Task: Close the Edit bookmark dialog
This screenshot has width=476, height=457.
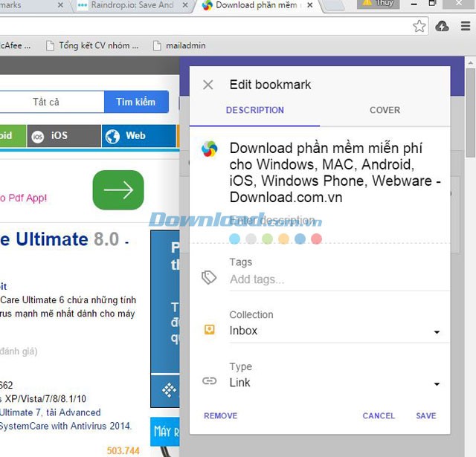Action: coord(208,85)
